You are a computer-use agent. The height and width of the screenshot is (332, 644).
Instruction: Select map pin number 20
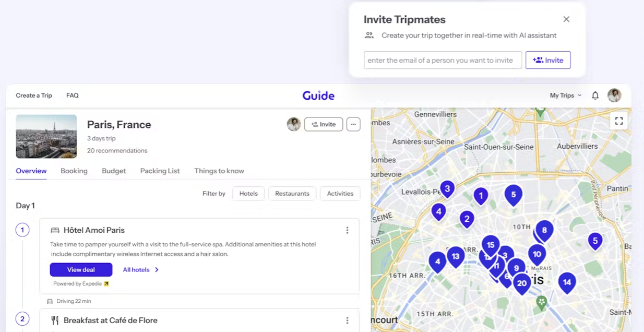coord(521,283)
